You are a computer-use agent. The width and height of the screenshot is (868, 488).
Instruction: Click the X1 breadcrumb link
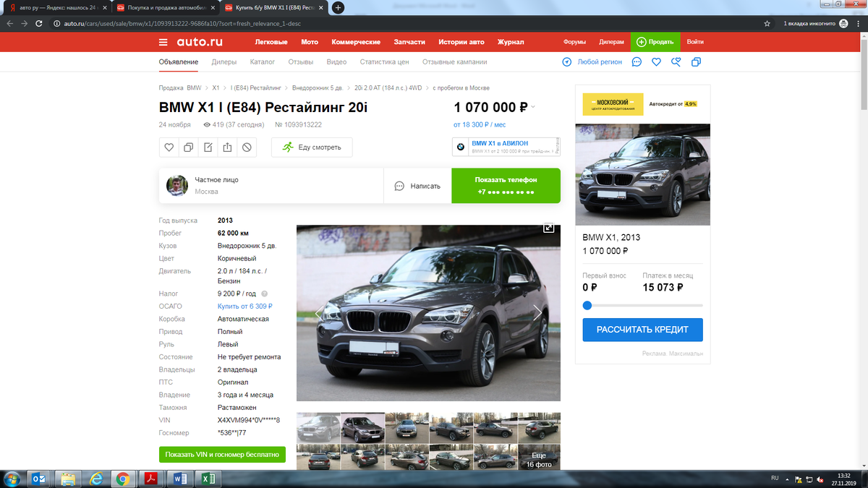point(216,88)
